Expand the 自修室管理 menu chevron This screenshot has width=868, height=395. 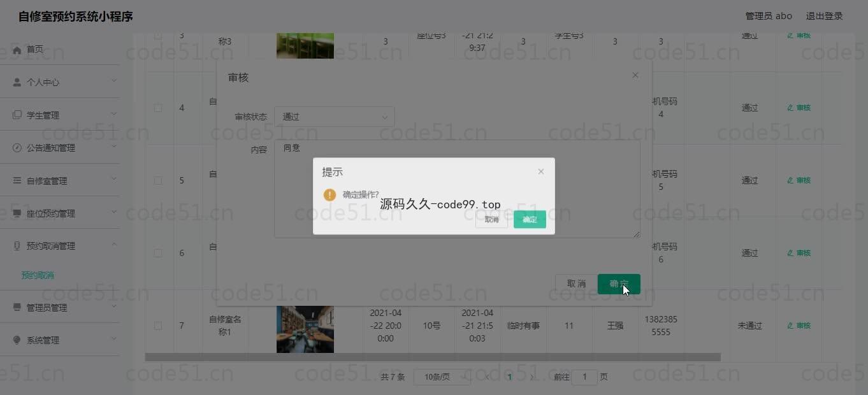click(114, 179)
